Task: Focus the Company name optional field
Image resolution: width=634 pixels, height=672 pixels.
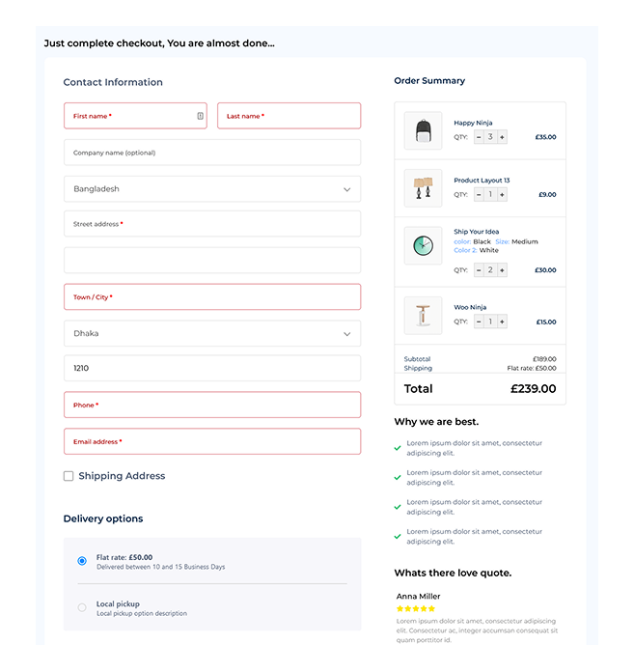Action: click(x=212, y=153)
